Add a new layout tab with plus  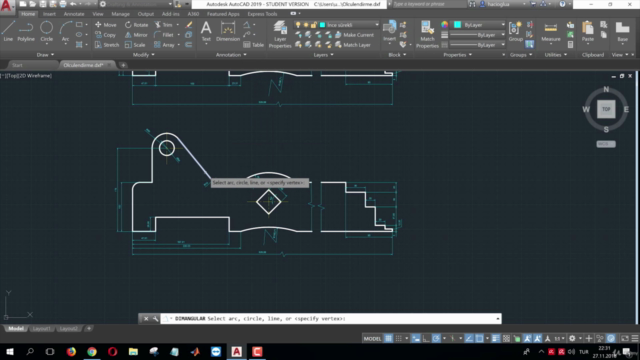(x=89, y=329)
